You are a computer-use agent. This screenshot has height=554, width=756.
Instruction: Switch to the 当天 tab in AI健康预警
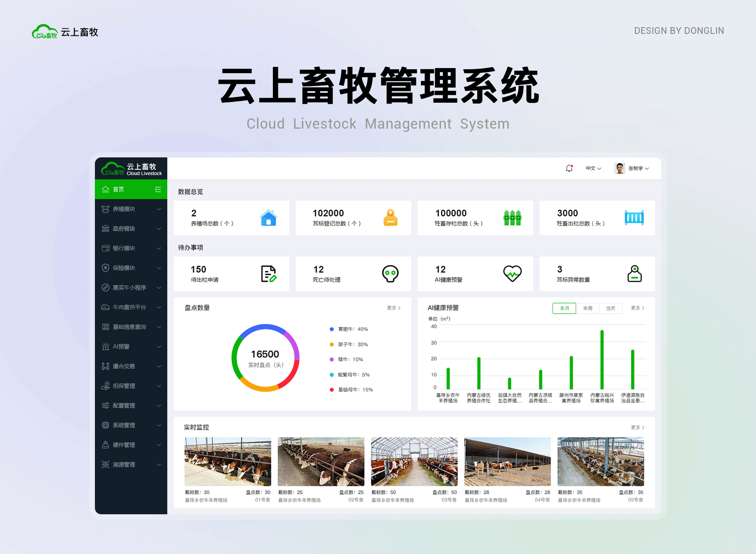pyautogui.click(x=611, y=308)
